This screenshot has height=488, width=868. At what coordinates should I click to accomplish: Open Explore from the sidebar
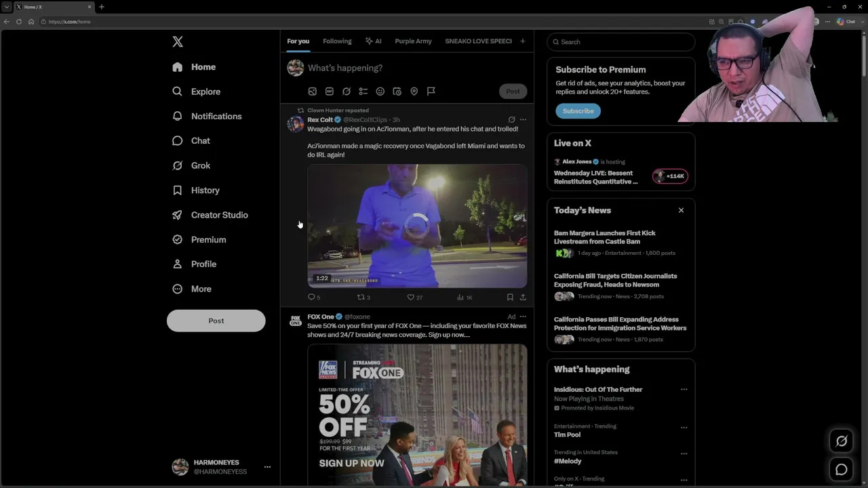pos(197,91)
